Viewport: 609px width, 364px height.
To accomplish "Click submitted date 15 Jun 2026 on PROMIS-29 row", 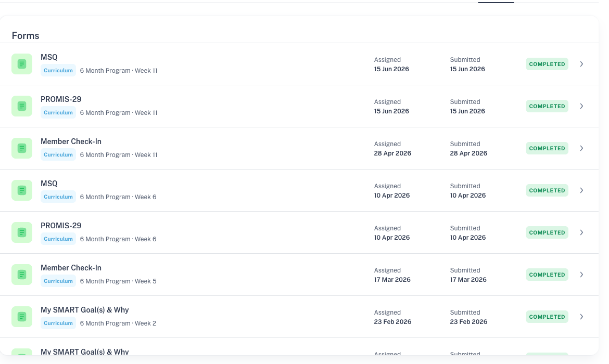I will pos(467,111).
